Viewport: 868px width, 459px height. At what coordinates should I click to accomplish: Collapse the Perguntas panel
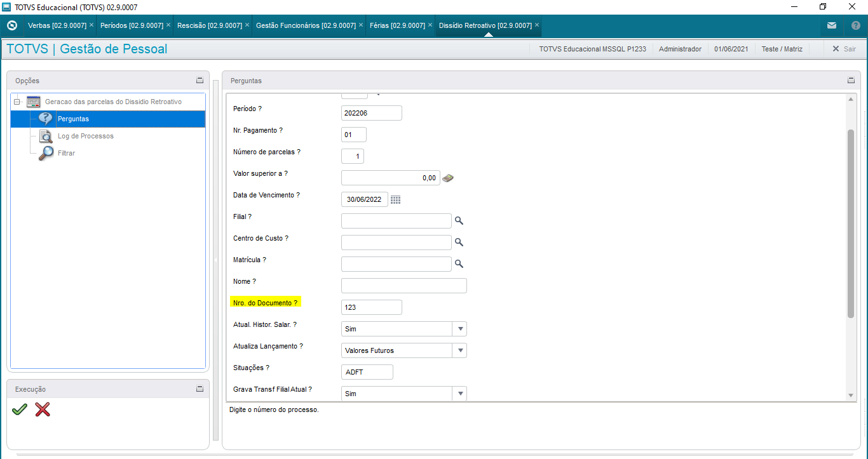[x=851, y=81]
